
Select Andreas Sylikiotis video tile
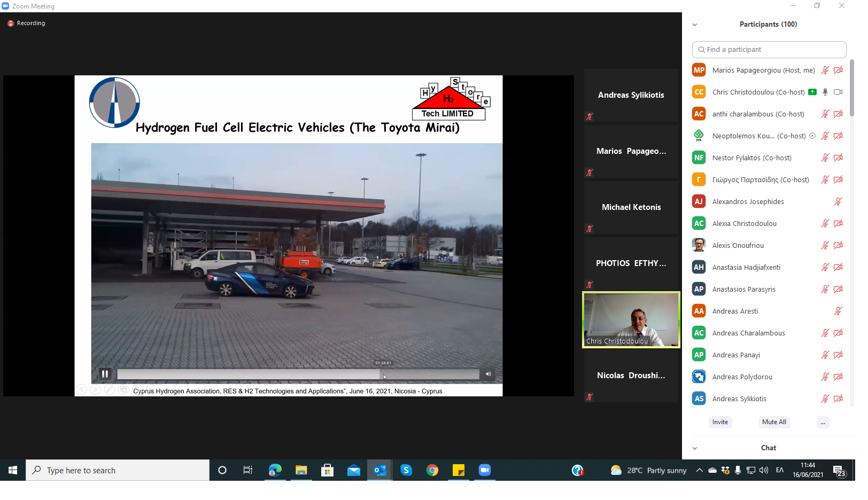(x=631, y=95)
